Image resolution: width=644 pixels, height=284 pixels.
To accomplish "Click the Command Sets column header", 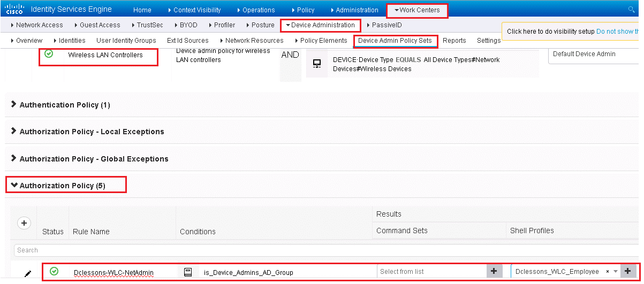I will click(x=402, y=231).
